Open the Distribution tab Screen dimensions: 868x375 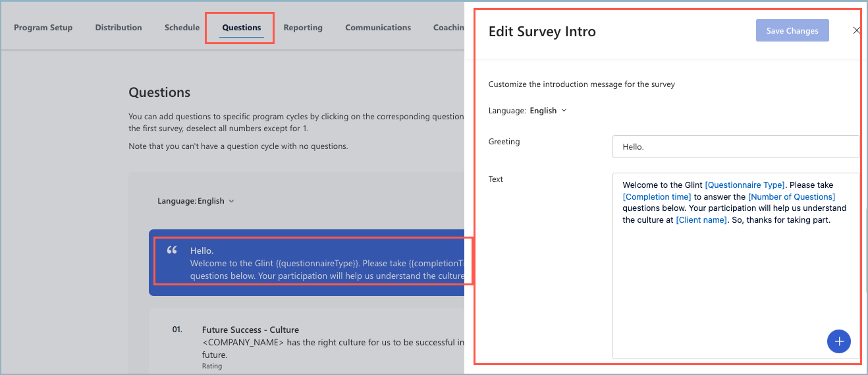point(119,28)
